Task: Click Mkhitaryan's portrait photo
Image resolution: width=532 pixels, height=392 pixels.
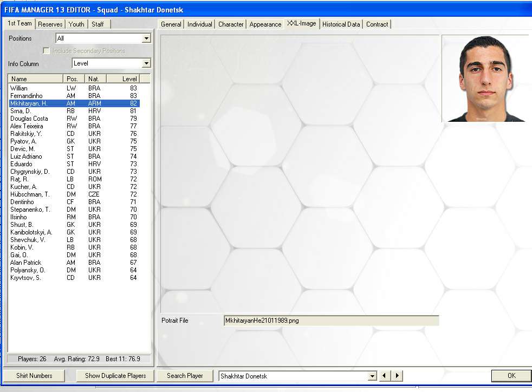Action: (x=484, y=79)
